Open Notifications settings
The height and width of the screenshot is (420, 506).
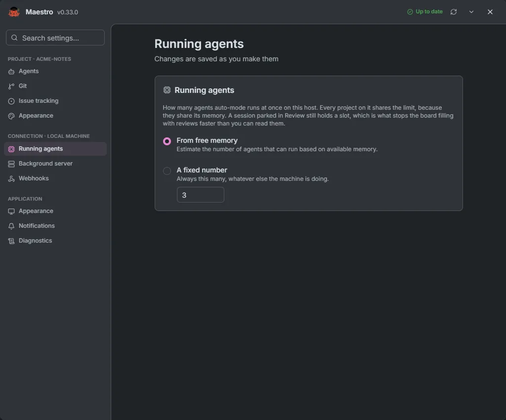point(55,226)
